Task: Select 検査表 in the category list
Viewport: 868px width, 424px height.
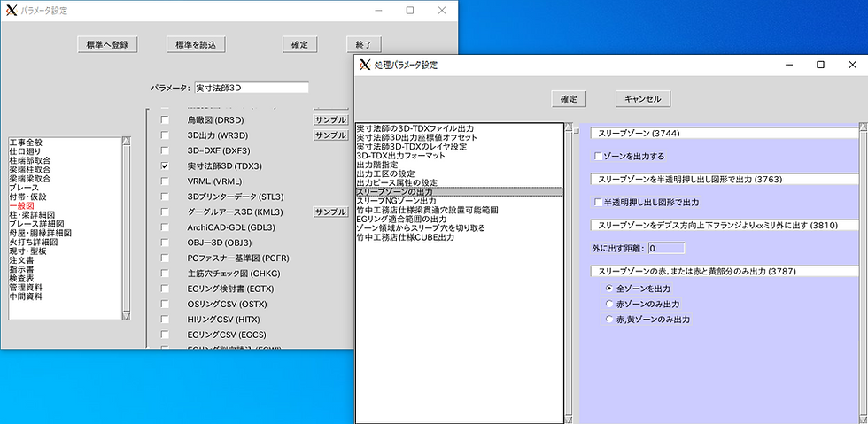Action: pyautogui.click(x=21, y=279)
